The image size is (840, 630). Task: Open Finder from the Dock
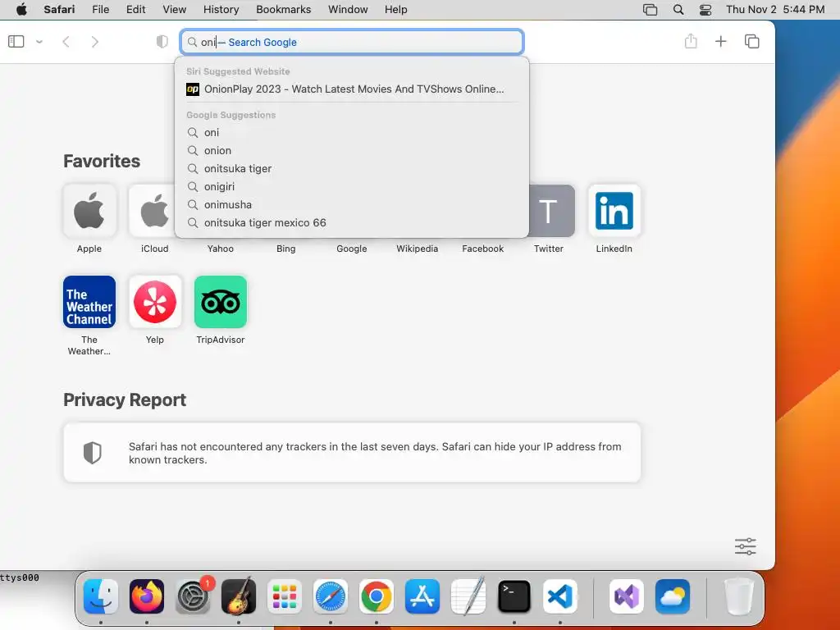[x=101, y=596]
